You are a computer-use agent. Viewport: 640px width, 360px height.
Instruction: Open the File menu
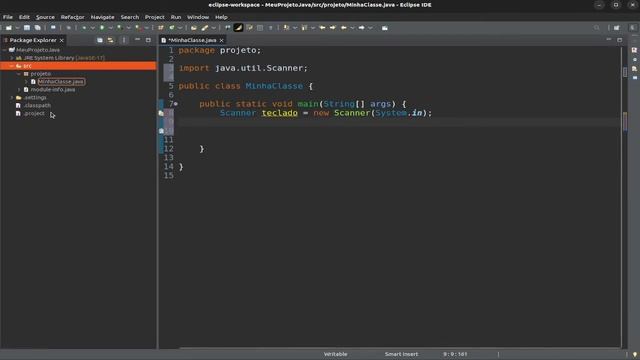(8, 17)
